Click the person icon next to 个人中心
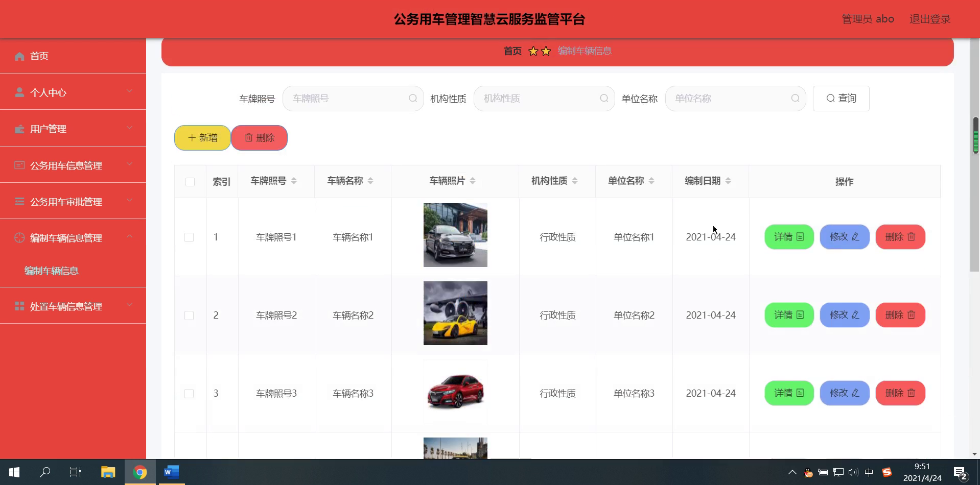980x485 pixels. coord(19,92)
